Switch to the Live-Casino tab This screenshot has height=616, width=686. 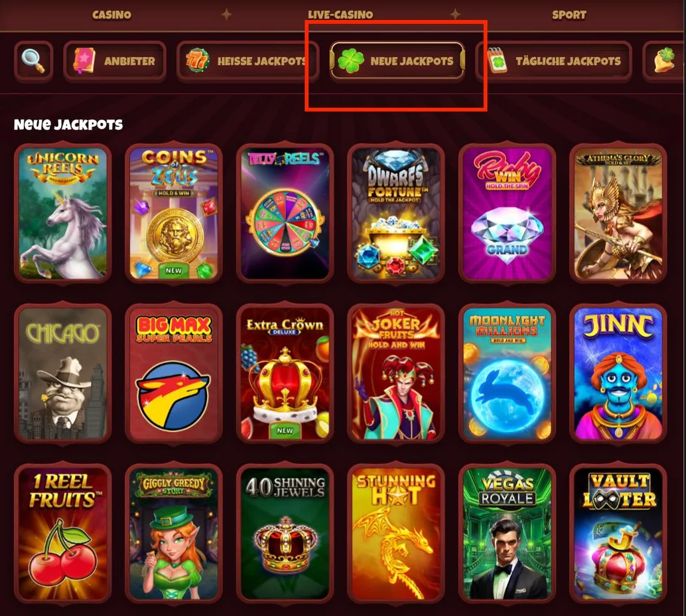(340, 15)
